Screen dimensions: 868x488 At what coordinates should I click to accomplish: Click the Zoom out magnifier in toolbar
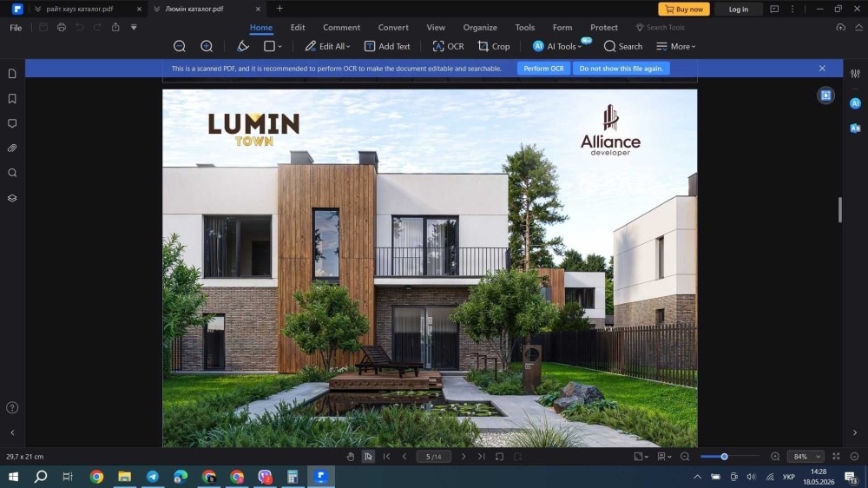pos(180,47)
